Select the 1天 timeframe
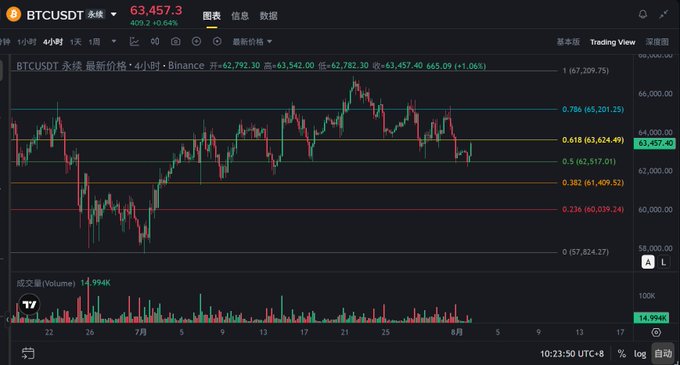Viewport: 680px width, 365px height. tap(75, 42)
